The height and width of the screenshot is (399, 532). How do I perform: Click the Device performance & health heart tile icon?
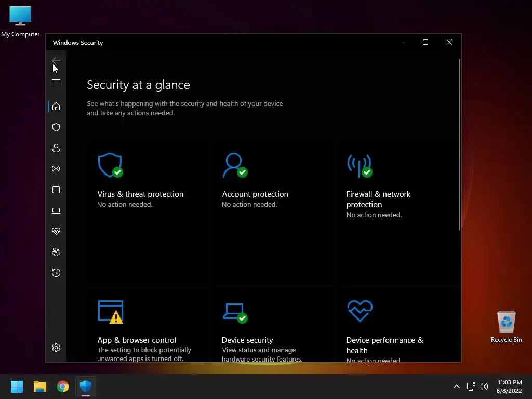click(360, 311)
